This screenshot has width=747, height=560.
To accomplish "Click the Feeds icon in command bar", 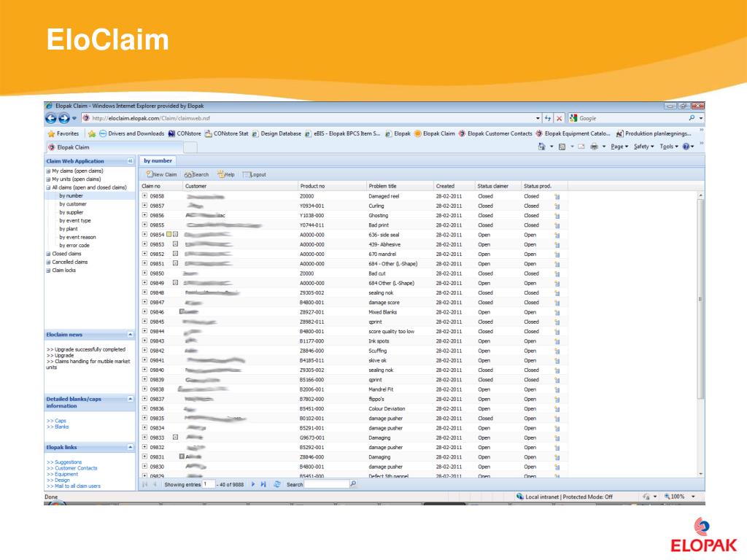I will point(562,147).
